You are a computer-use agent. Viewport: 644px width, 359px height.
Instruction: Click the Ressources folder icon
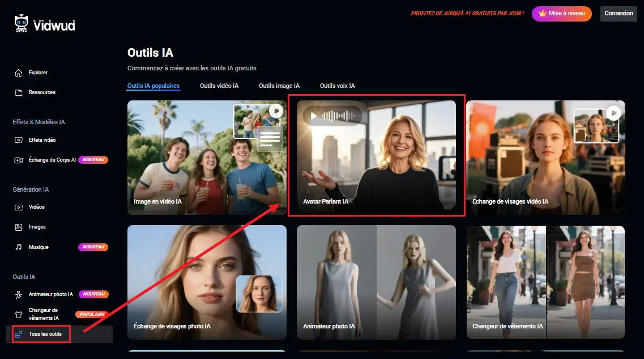pos(18,92)
